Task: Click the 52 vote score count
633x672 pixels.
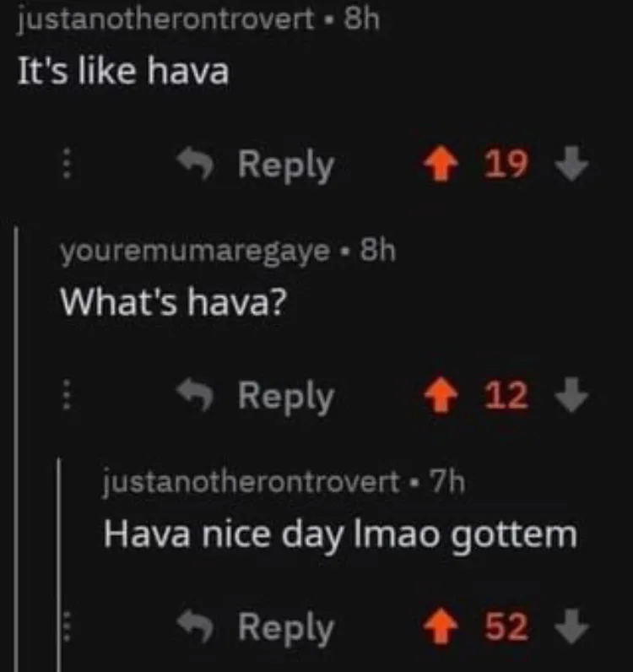Action: [x=506, y=626]
